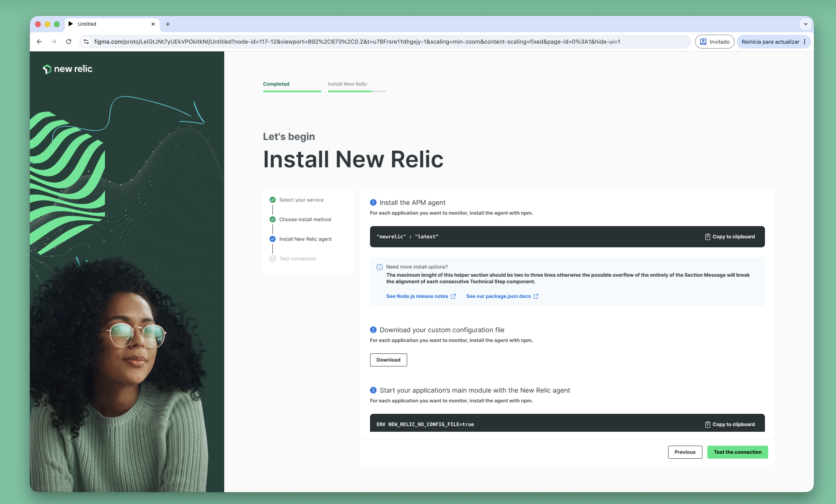Click the blue check beside Install New Relic agent
836x504 pixels.
click(x=272, y=239)
